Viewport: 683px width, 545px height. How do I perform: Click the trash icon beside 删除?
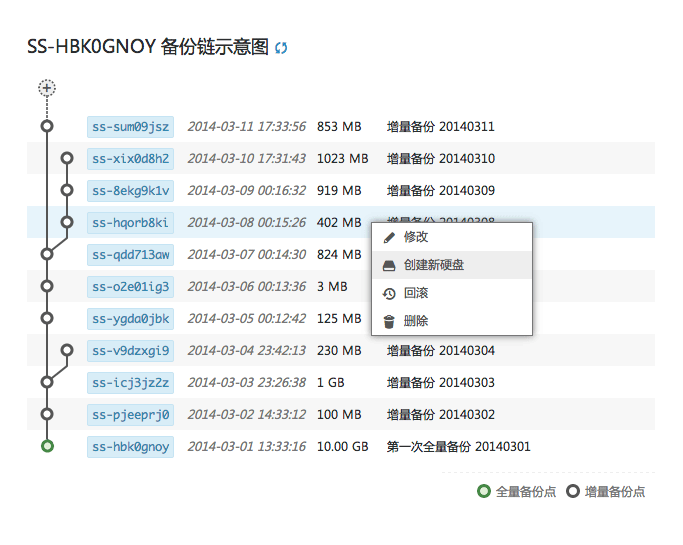coord(390,322)
